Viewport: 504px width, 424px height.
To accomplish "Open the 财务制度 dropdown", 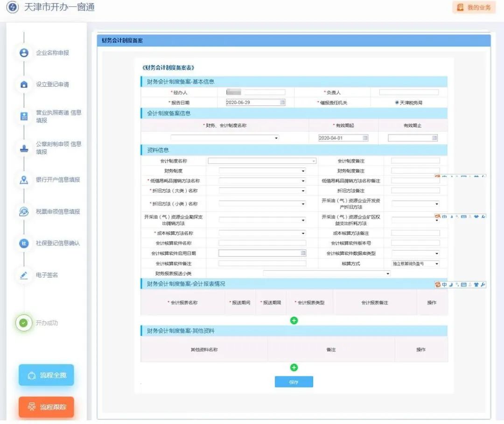I will pyautogui.click(x=262, y=171).
